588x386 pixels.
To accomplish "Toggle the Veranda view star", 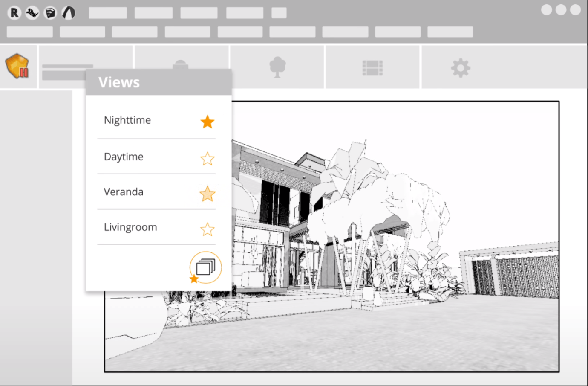I will [207, 194].
